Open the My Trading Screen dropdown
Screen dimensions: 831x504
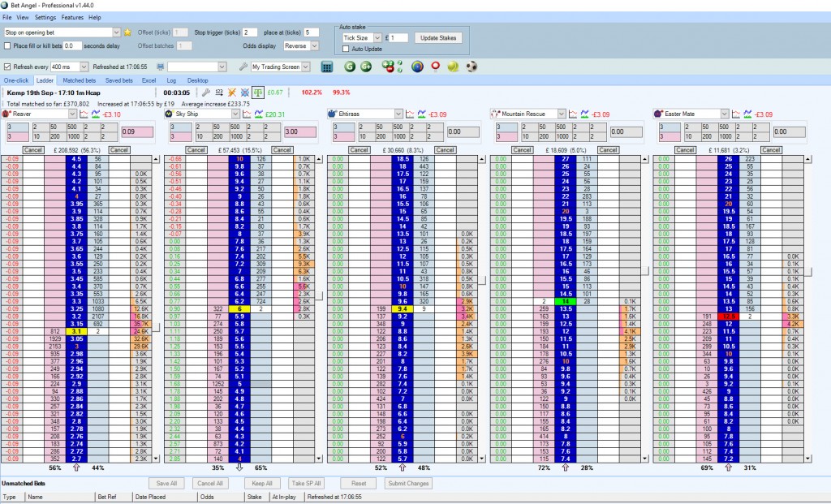click(305, 67)
